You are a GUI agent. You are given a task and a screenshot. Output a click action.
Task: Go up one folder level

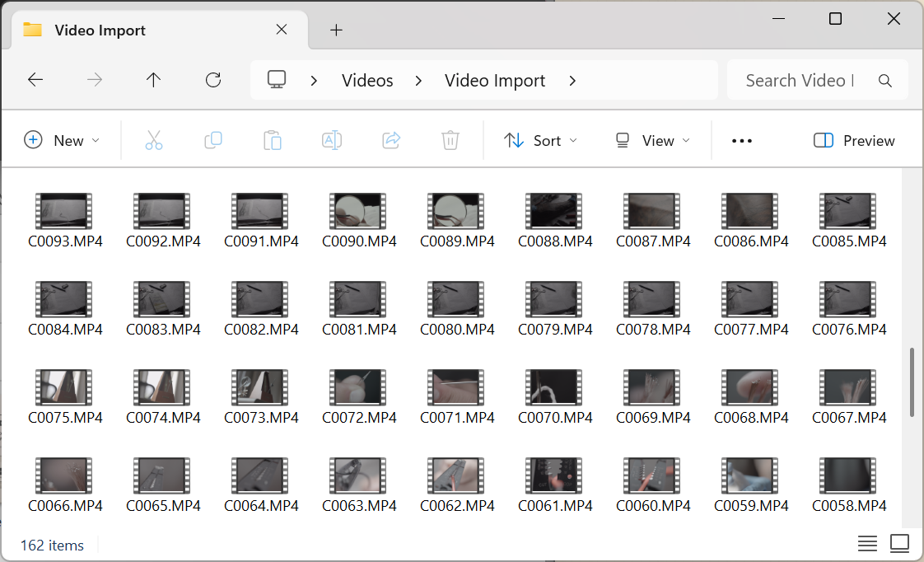coord(153,79)
